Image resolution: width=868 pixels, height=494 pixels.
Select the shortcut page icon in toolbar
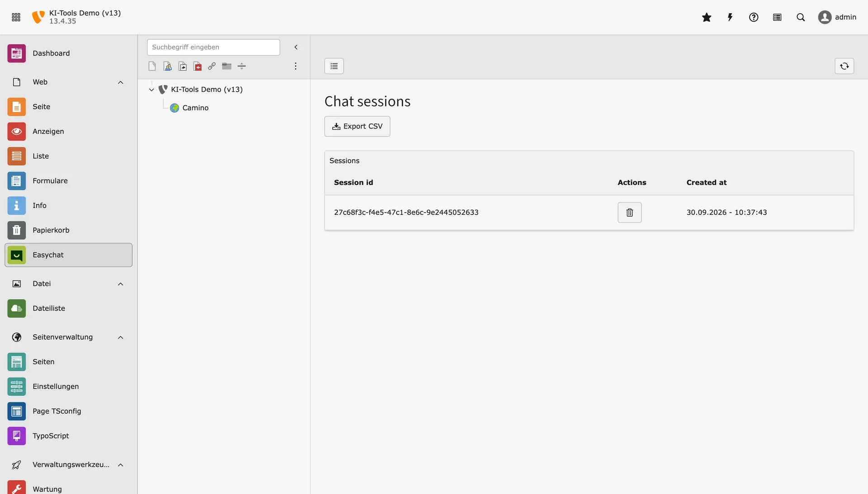tap(182, 66)
